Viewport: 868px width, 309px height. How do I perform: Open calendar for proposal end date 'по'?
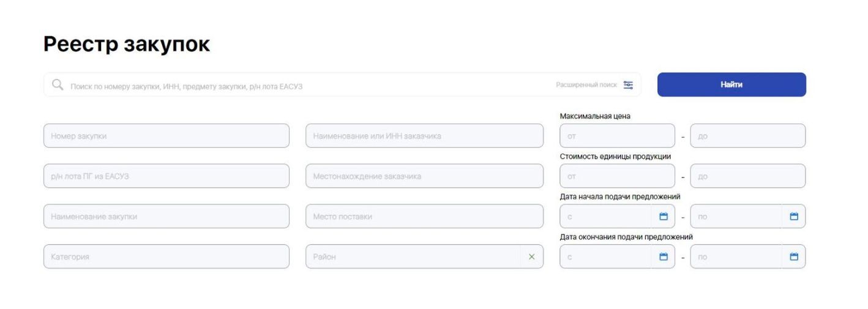[795, 256]
